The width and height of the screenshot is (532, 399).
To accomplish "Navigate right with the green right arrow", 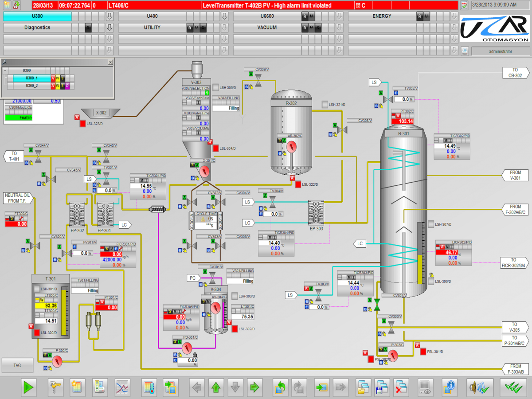I will (x=254, y=387).
